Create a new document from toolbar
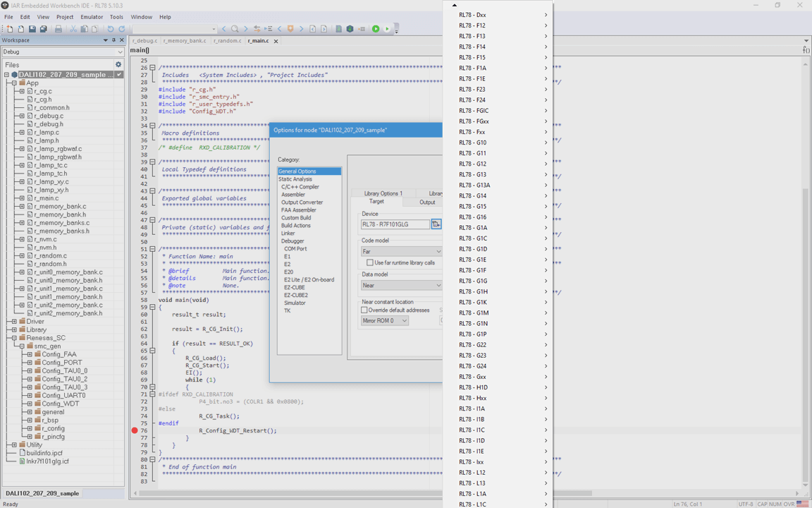Viewport: 812px width, 508px height. tap(10, 29)
